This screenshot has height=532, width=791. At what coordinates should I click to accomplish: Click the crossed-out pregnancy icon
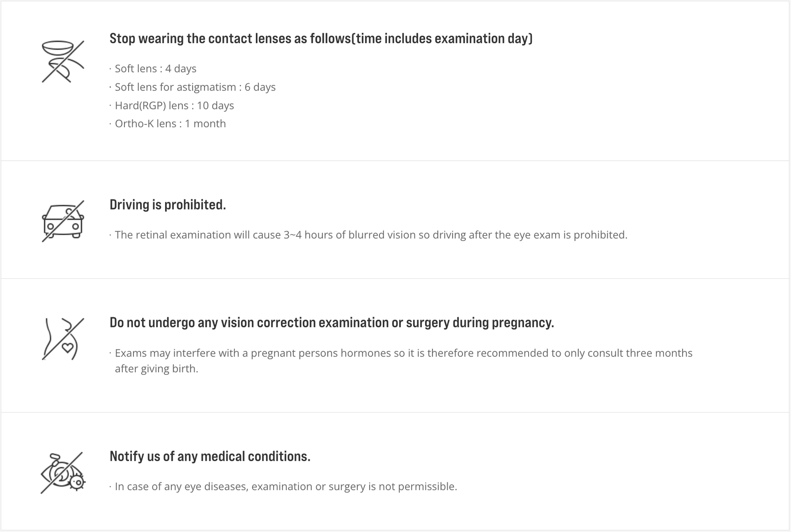tap(63, 339)
